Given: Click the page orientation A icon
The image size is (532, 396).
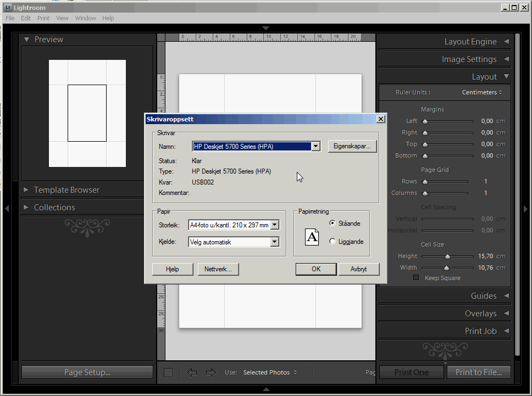Looking at the screenshot, I should [x=312, y=237].
